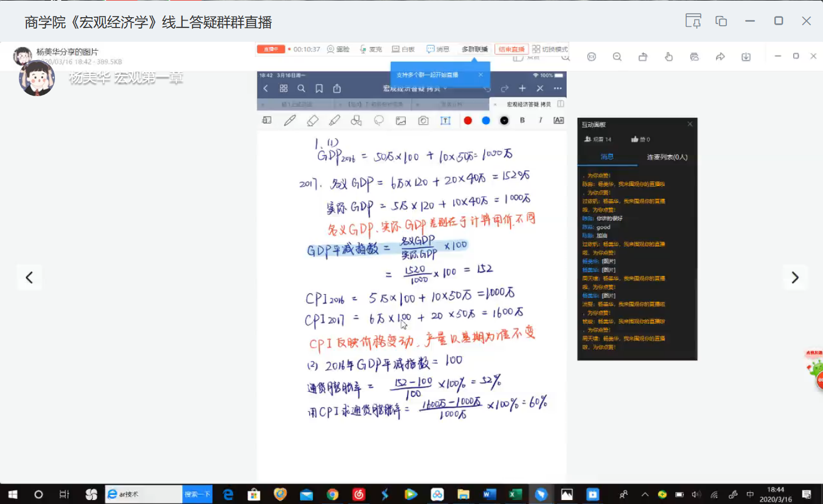This screenshot has height=504, width=823.
Task: Select the eraser tool in notes toolbar
Action: click(x=312, y=120)
